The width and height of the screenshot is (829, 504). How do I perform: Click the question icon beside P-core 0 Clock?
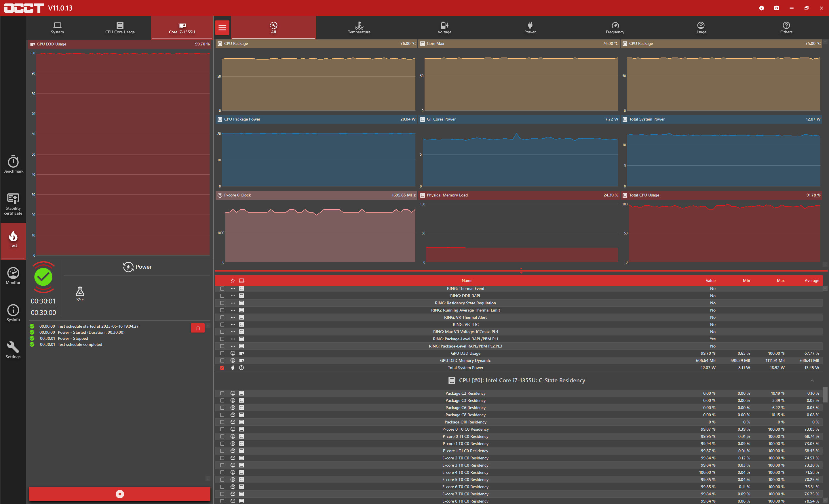(220, 195)
